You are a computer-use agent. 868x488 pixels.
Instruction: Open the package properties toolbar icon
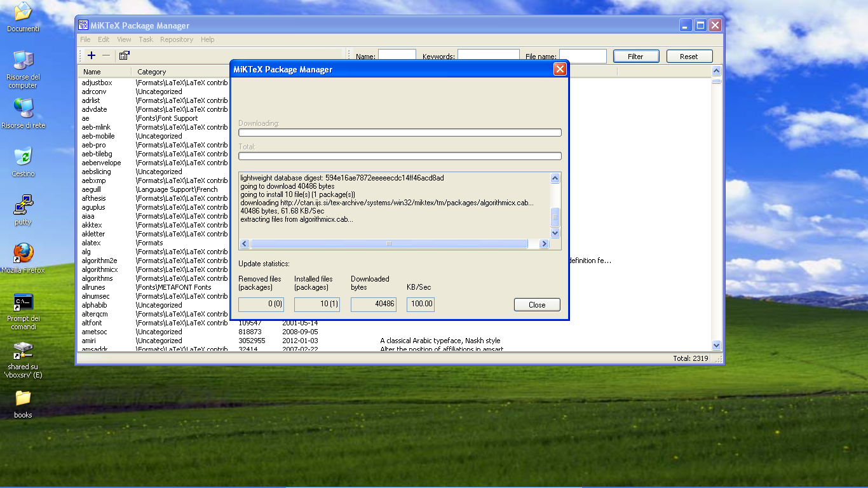(124, 56)
